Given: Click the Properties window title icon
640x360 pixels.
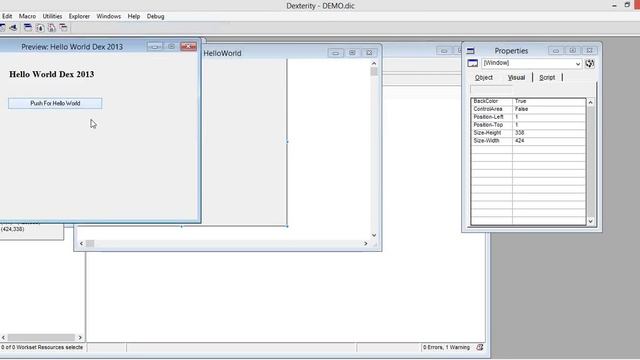Looking at the screenshot, I should (471, 51).
